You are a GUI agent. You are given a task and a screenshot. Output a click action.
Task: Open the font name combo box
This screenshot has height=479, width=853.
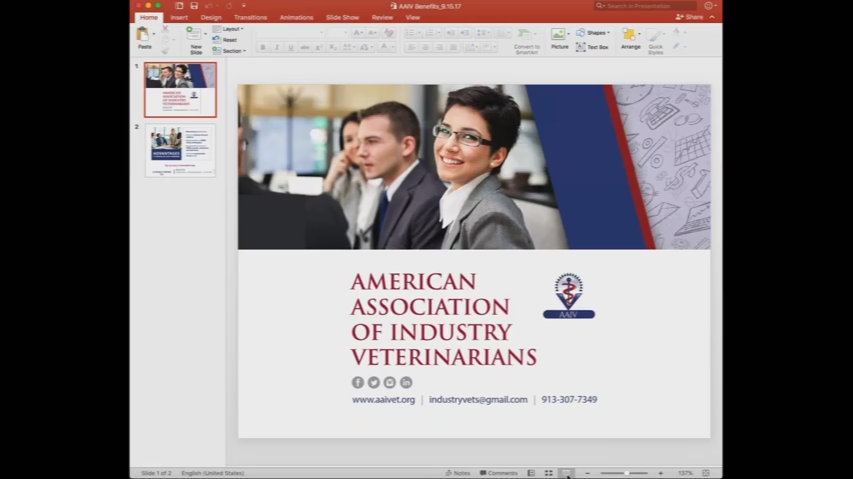(290, 33)
